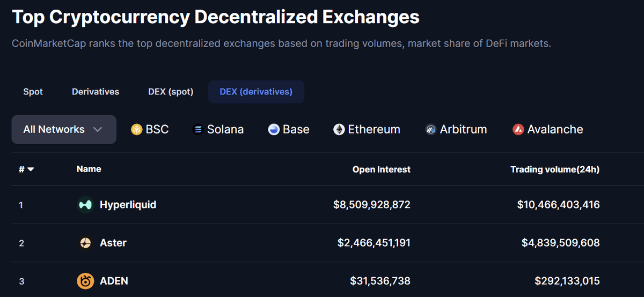Switch to the Spot tab
644x297 pixels.
(33, 92)
